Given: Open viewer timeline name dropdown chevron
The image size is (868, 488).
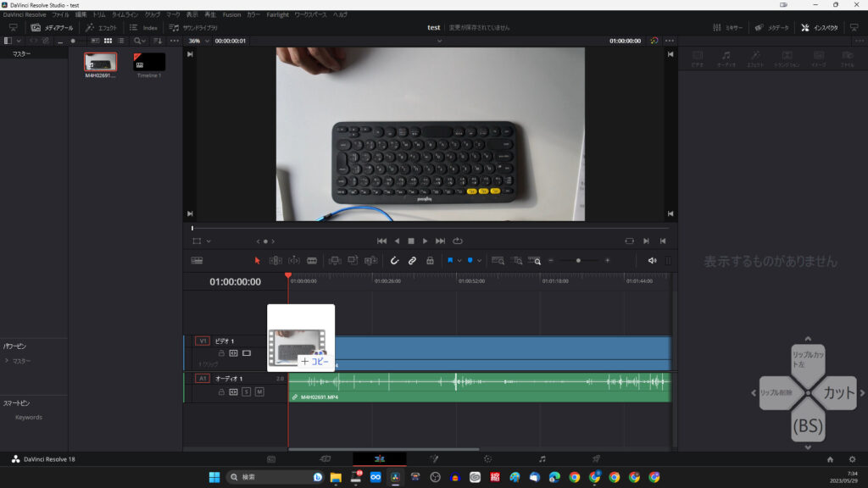Looking at the screenshot, I should coord(440,41).
